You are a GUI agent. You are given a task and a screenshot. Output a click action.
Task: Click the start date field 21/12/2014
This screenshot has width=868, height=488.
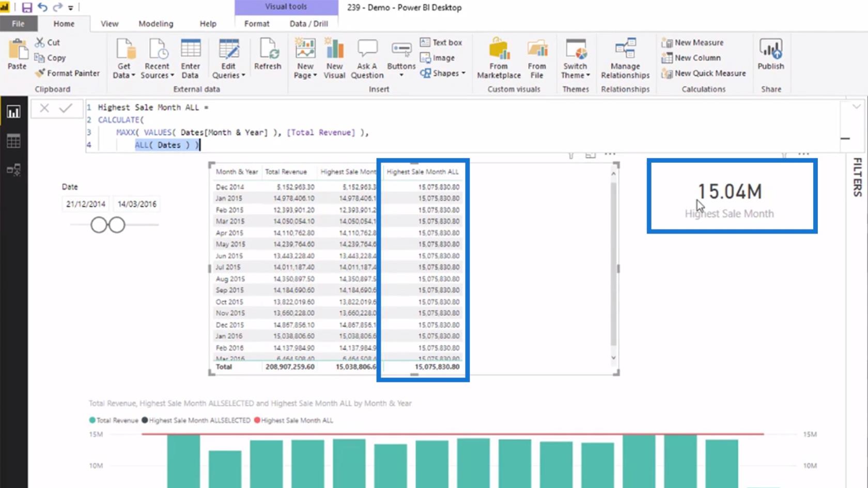(x=85, y=204)
